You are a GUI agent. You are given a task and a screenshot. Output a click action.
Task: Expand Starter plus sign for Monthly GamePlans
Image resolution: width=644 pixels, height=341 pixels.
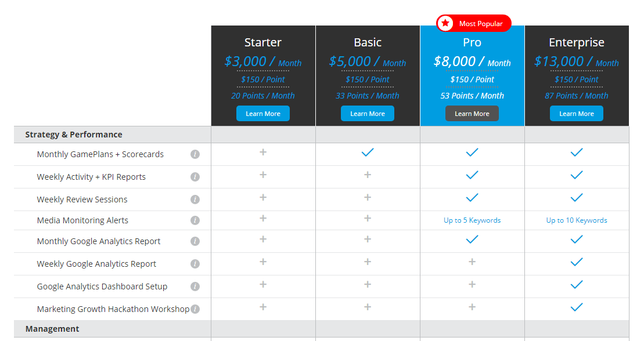[x=263, y=152]
